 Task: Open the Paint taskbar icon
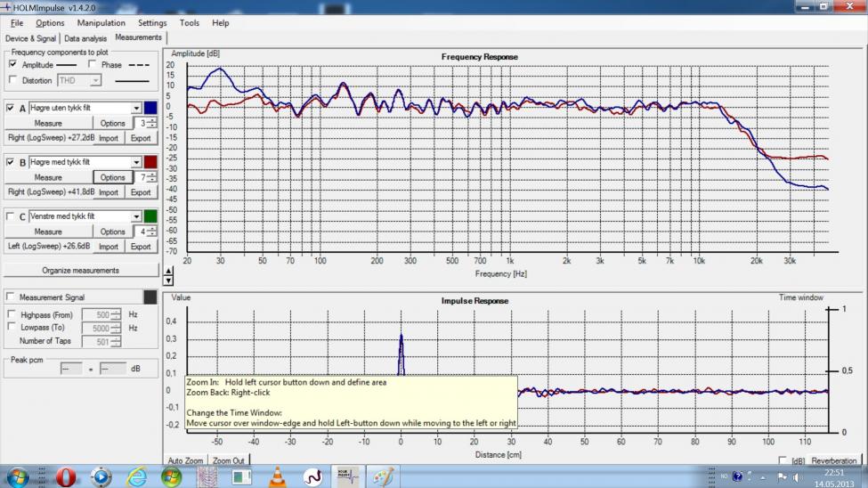384,476
